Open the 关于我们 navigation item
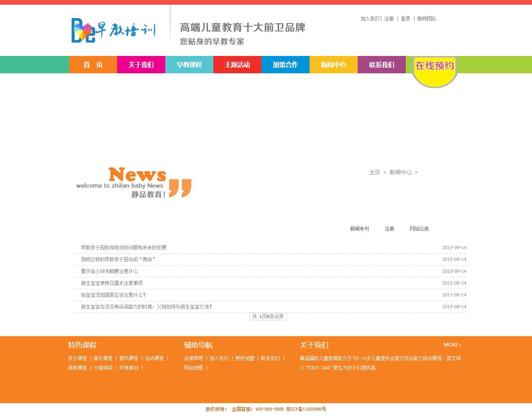 pyautogui.click(x=141, y=65)
